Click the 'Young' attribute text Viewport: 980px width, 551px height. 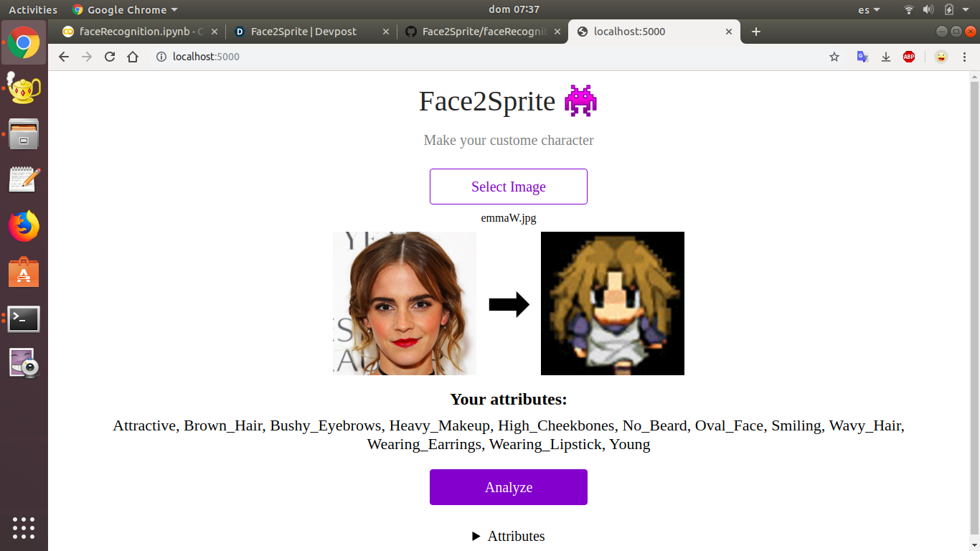coord(630,444)
